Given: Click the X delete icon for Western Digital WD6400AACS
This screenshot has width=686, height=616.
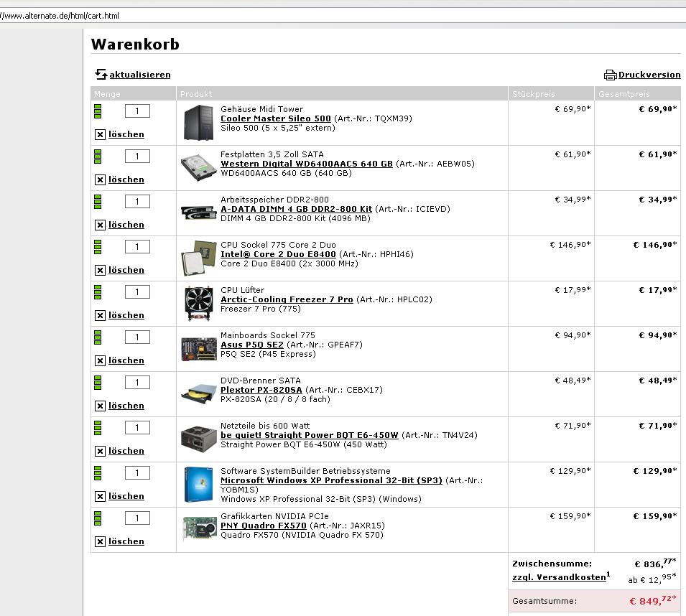Looking at the screenshot, I should [100, 179].
